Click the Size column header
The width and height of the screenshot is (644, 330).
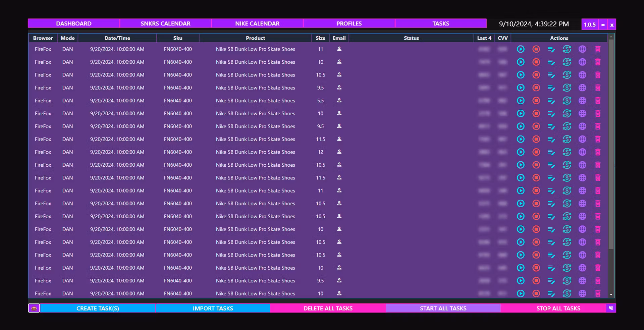320,38
